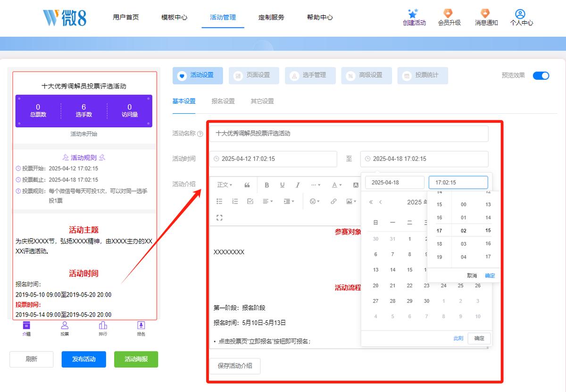566x392 pixels.
Task: Insert a numbered list in the editor
Action: click(235, 201)
